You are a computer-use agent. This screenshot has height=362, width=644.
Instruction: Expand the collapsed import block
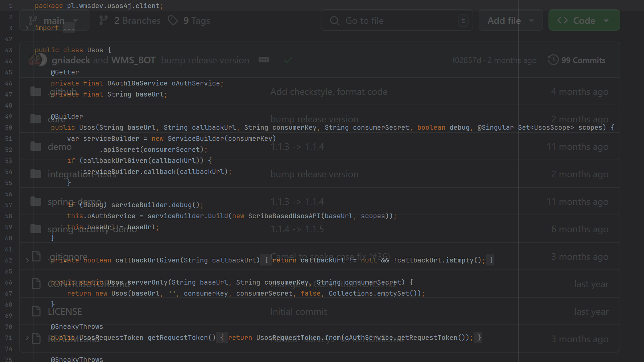coord(28,28)
